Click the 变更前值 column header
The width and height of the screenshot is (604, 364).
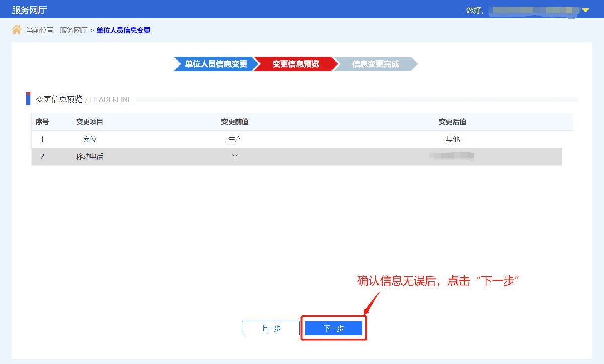pos(235,122)
